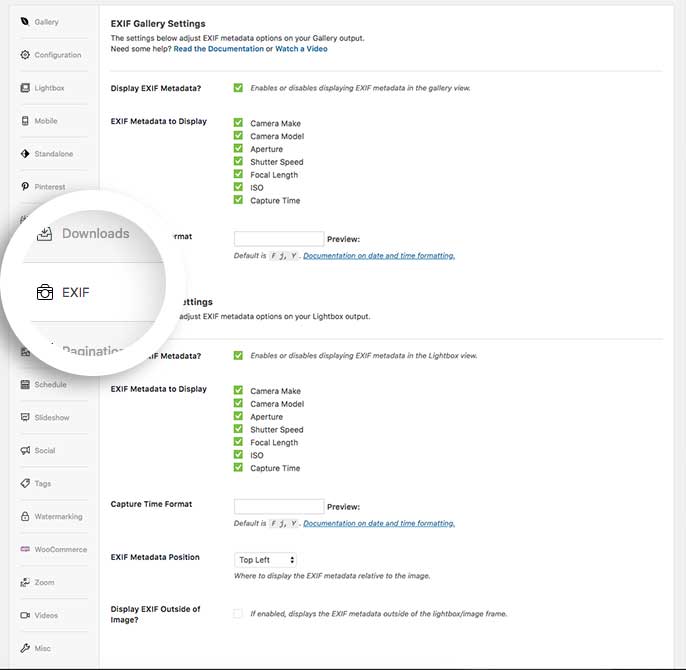Click the Pinterest icon in sidebar
Image resolution: width=686 pixels, height=670 pixels.
25,187
